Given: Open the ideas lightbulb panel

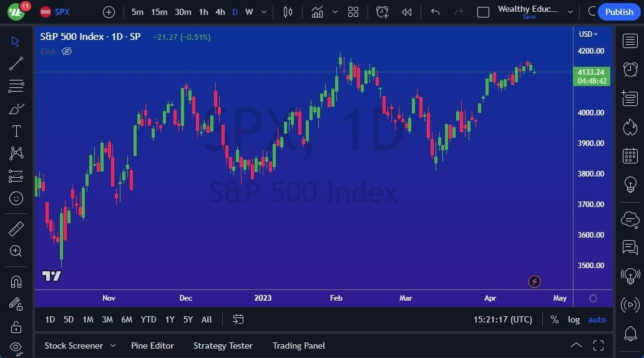Looking at the screenshot, I should (630, 185).
